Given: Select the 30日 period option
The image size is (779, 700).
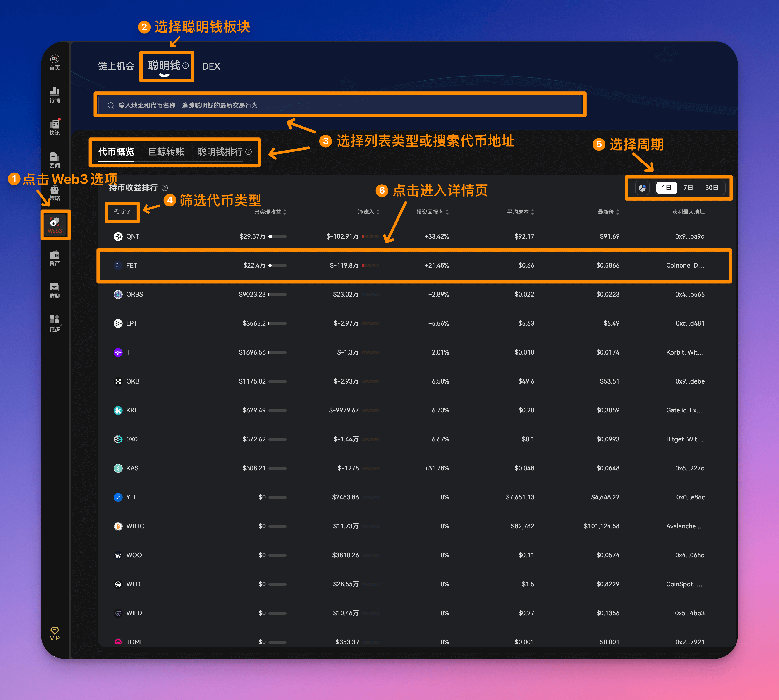Looking at the screenshot, I should (712, 188).
